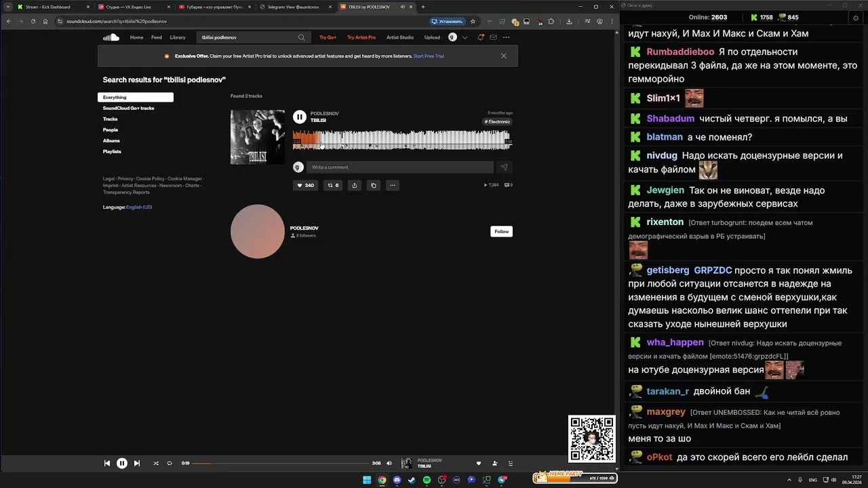Open the messages envelope icon
This screenshot has height=488, width=868.
pos(493,37)
